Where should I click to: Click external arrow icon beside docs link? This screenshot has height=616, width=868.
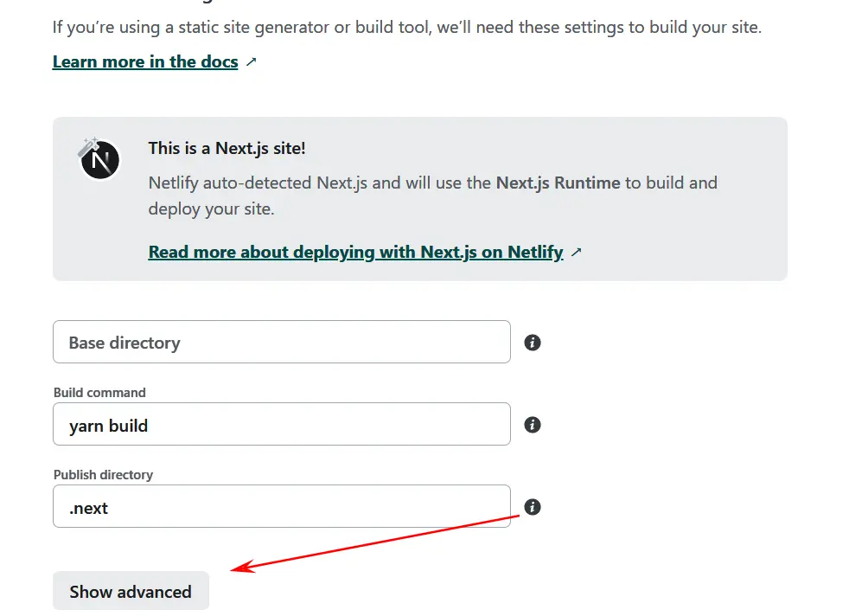click(251, 62)
